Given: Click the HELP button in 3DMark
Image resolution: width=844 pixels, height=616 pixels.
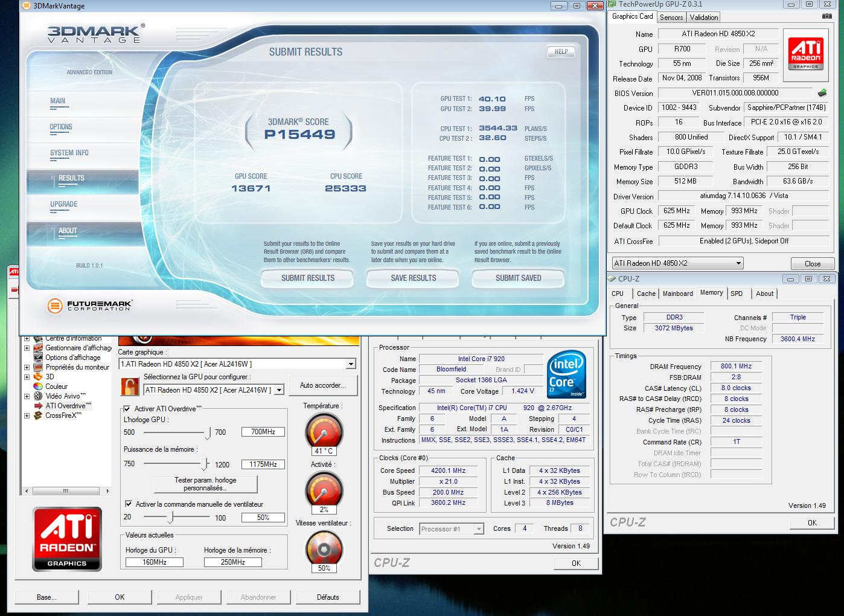Looking at the screenshot, I should point(561,51).
